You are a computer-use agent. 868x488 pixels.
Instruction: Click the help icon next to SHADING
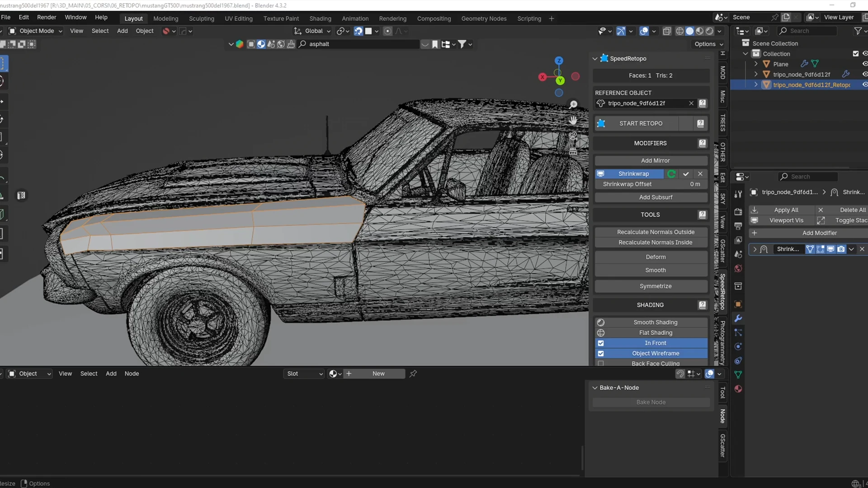[x=702, y=305]
